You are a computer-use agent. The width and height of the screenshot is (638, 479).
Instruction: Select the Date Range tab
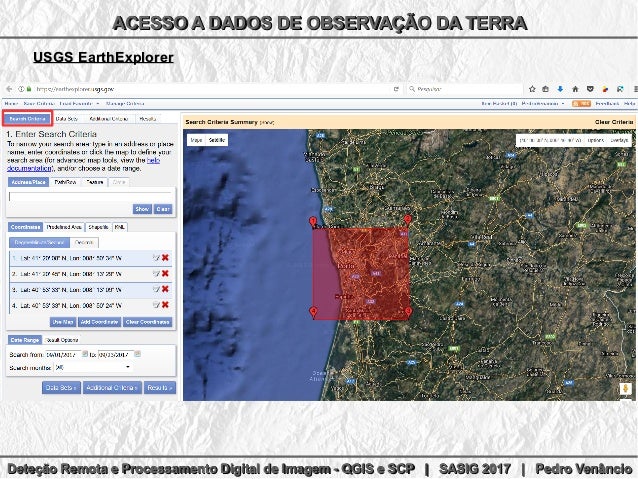click(25, 340)
